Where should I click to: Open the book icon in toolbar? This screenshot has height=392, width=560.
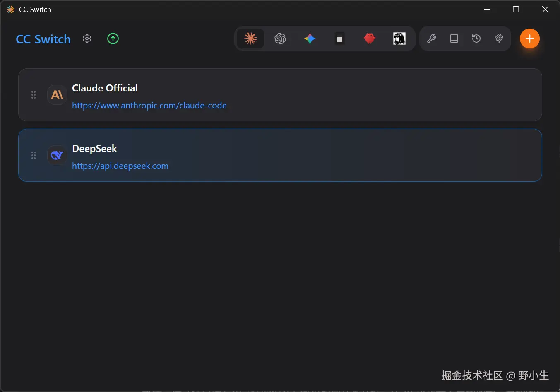click(x=454, y=38)
